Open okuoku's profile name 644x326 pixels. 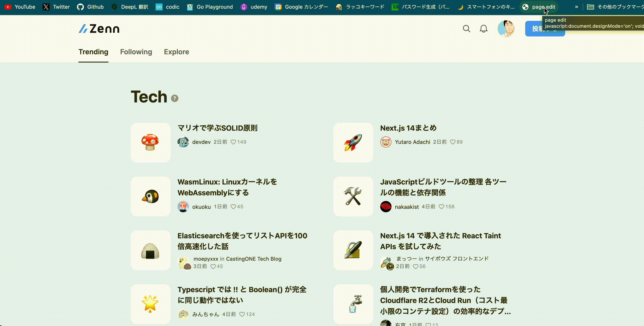[201, 207]
